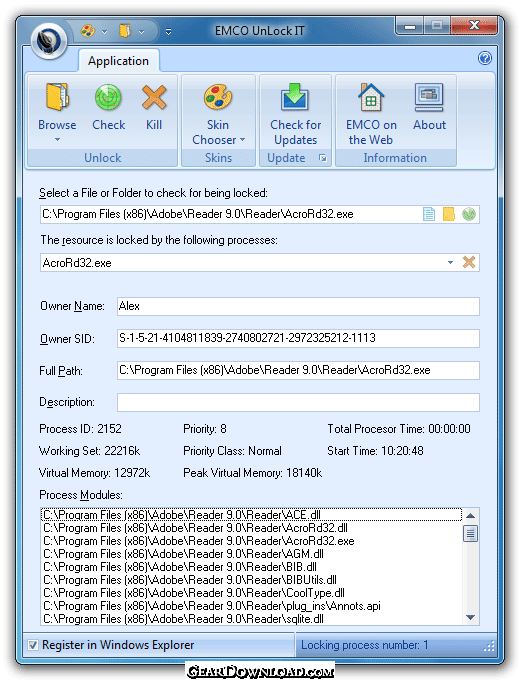
Task: Click the orange X beside AcroRd32.exe process
Action: 469,262
